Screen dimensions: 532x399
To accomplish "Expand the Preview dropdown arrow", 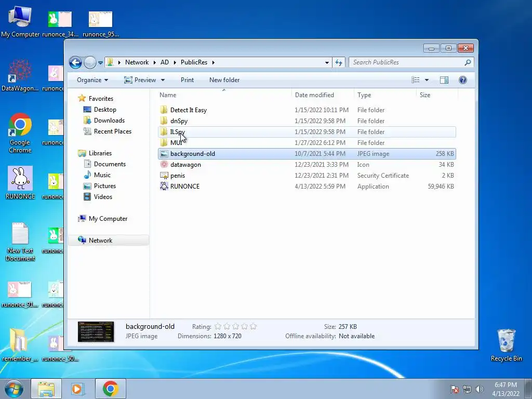I will pos(163,80).
